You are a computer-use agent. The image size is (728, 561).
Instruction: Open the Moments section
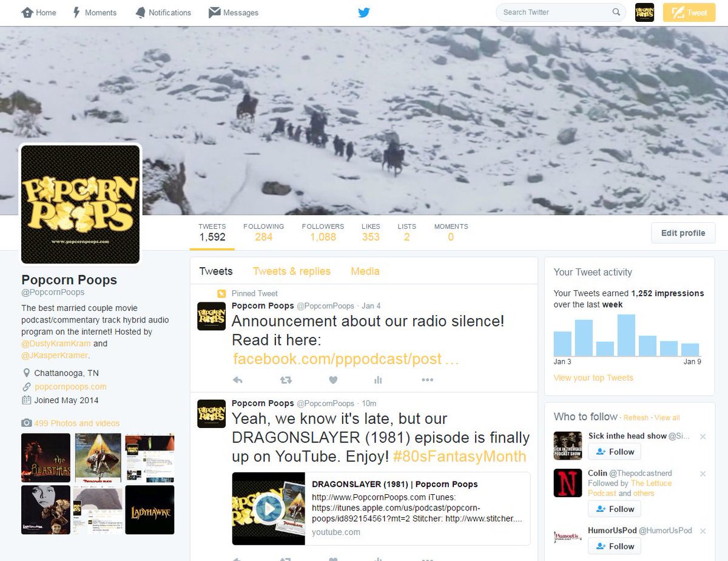coord(94,12)
